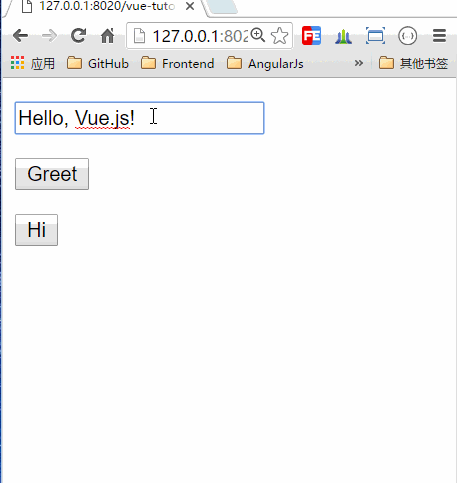The height and width of the screenshot is (483, 457).
Task: Click the Greet button
Action: [52, 174]
